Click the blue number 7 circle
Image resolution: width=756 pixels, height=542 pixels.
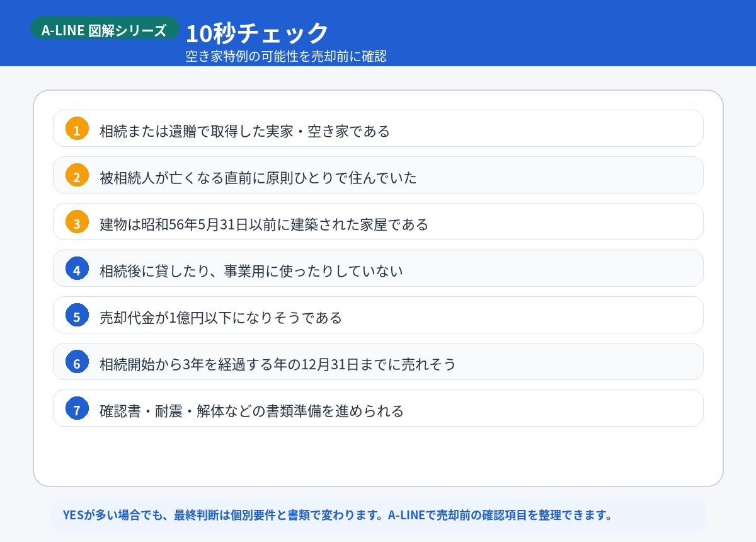click(x=77, y=408)
